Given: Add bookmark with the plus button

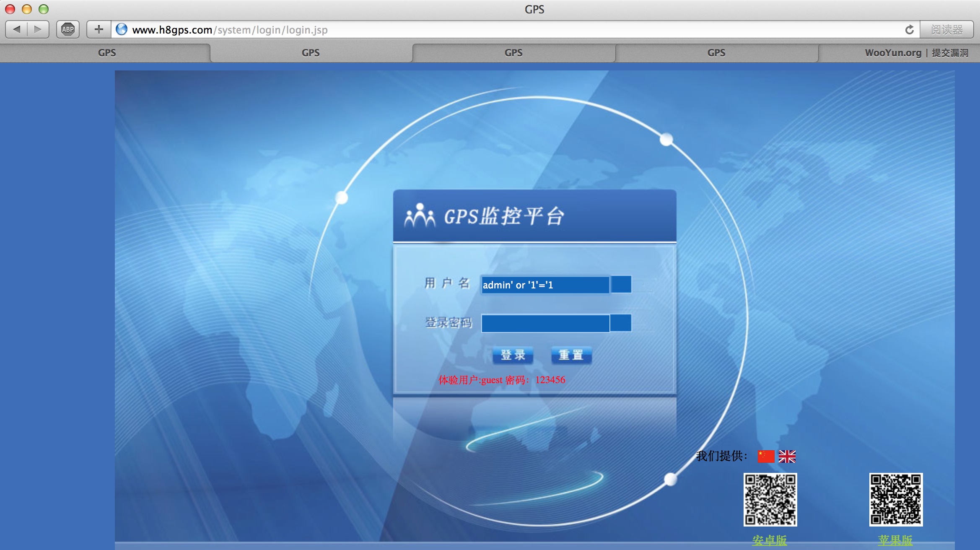Looking at the screenshot, I should point(99,29).
